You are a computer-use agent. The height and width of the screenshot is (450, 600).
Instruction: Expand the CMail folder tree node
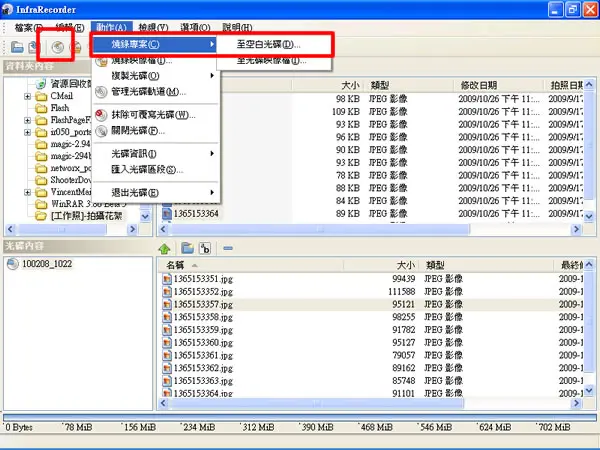click(x=27, y=96)
